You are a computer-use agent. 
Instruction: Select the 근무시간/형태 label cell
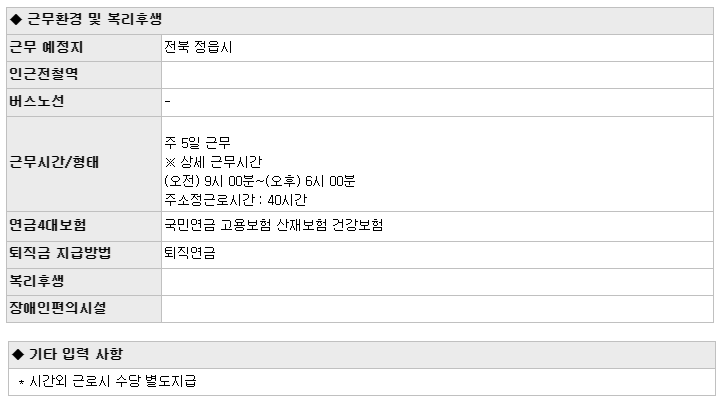pyautogui.click(x=84, y=164)
